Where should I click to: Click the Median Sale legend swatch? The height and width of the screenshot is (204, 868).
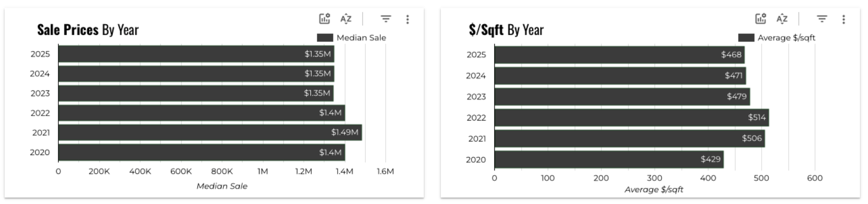click(325, 38)
